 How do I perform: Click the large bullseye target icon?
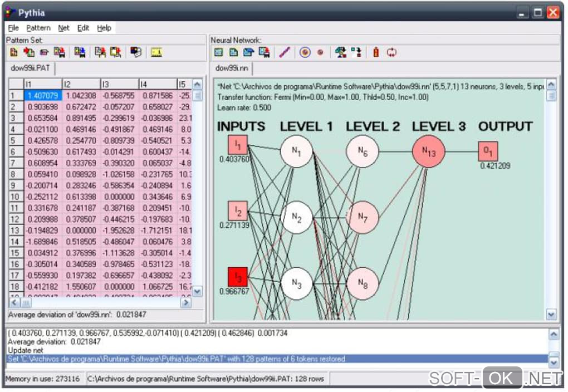(x=305, y=52)
